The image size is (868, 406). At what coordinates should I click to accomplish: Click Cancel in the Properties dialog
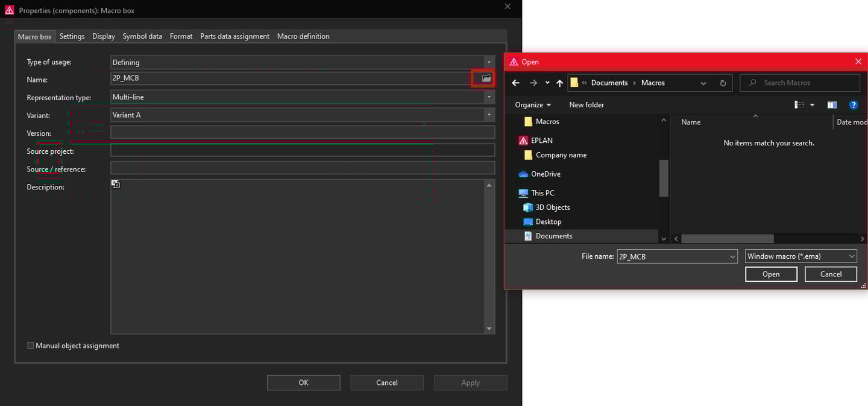tap(387, 382)
